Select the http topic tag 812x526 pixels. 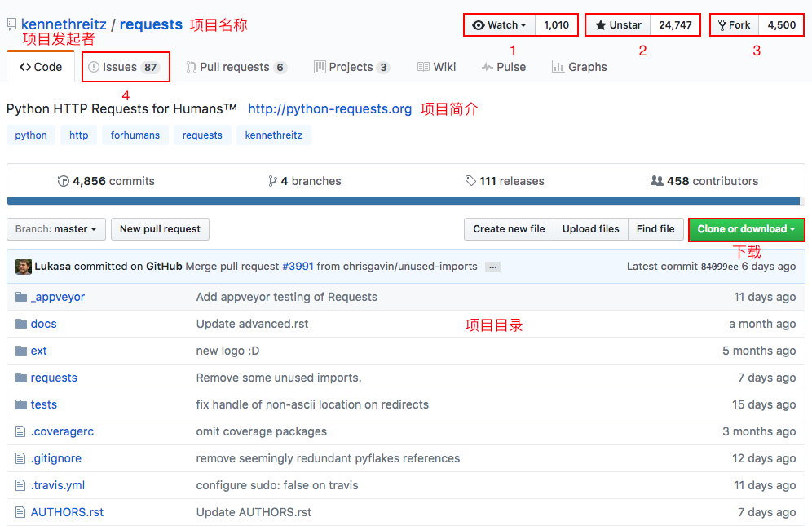coord(79,135)
